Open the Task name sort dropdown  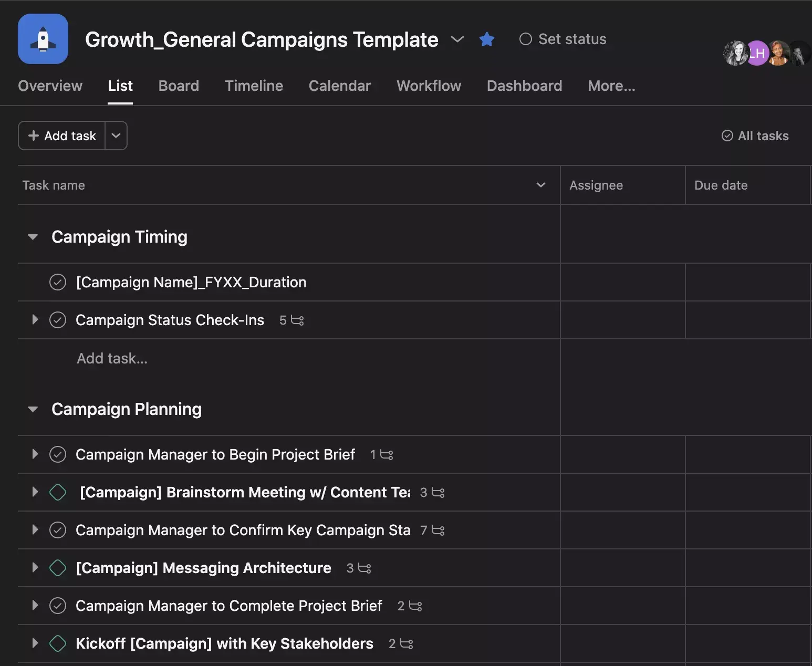tap(540, 185)
